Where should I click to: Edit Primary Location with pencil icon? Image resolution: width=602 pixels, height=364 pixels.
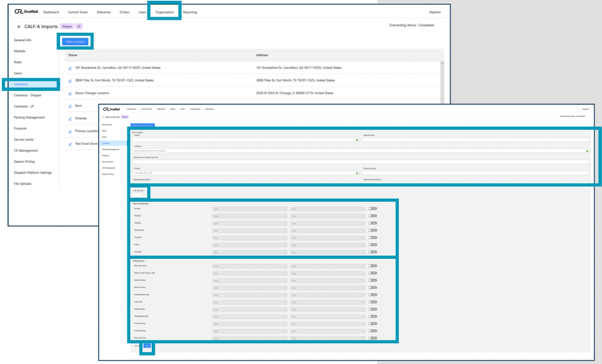(70, 132)
